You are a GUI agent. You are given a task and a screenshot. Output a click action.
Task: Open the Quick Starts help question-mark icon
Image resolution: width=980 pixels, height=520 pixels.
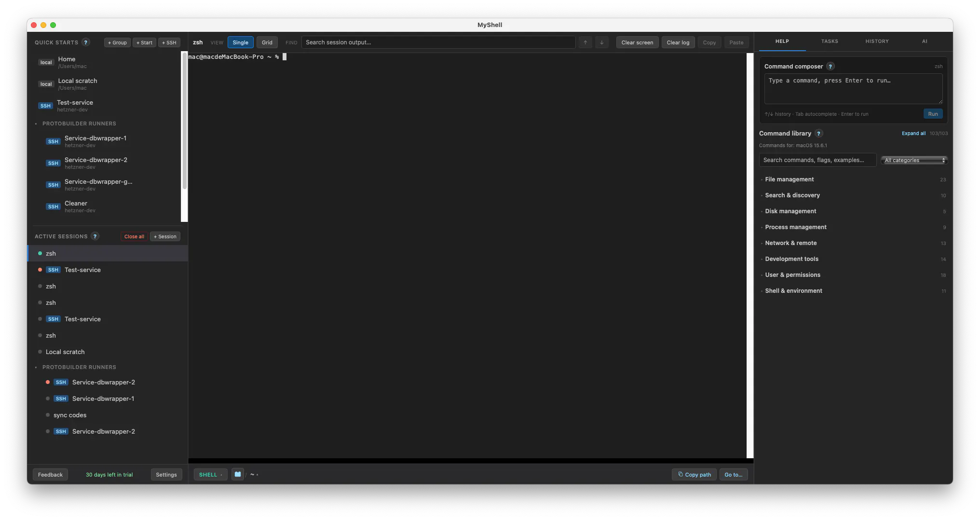click(x=86, y=42)
